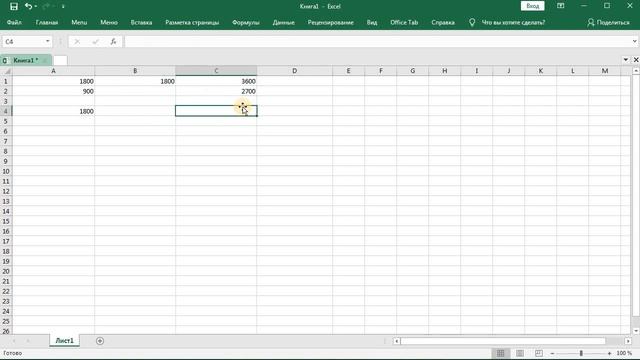Click cell A2 containing 900

(53, 91)
